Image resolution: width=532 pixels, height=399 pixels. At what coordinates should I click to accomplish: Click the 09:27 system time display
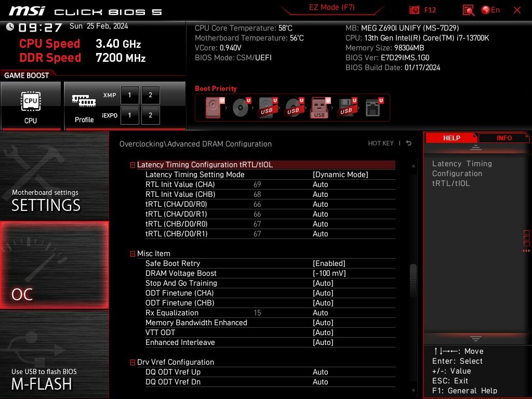(40, 27)
